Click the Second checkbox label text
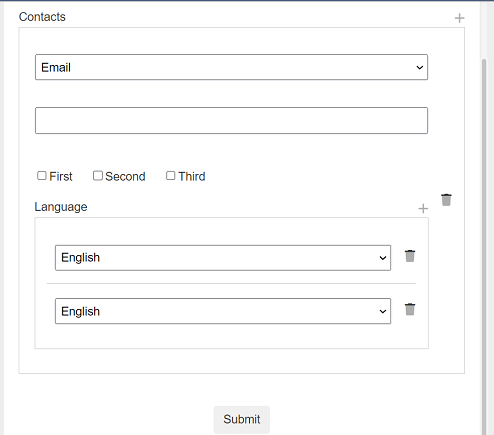The height and width of the screenshot is (435, 494). pyautogui.click(x=125, y=176)
